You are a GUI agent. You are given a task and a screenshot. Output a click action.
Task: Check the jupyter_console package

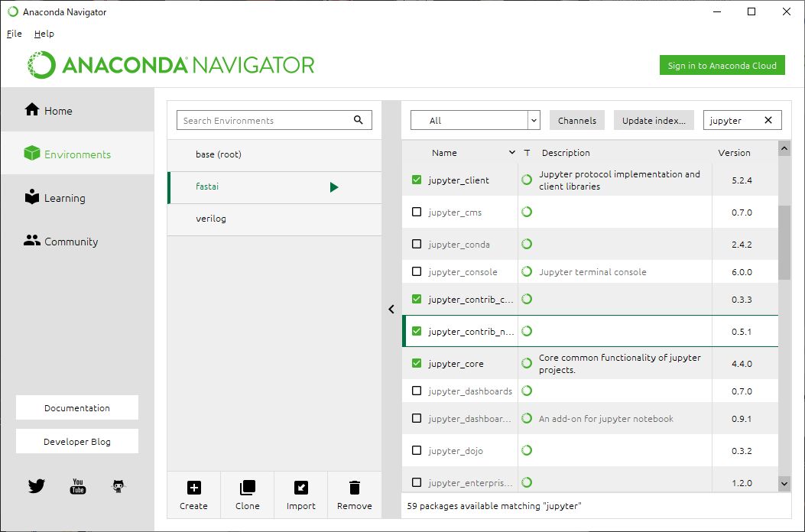pyautogui.click(x=417, y=271)
